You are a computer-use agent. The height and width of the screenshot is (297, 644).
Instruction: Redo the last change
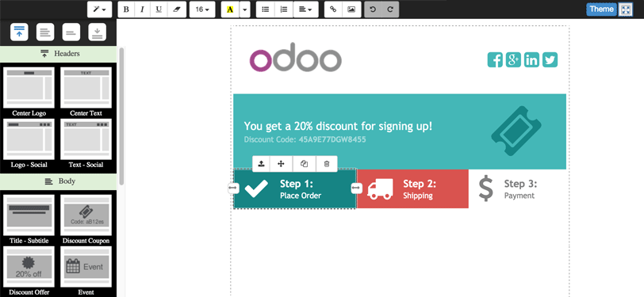[390, 10]
